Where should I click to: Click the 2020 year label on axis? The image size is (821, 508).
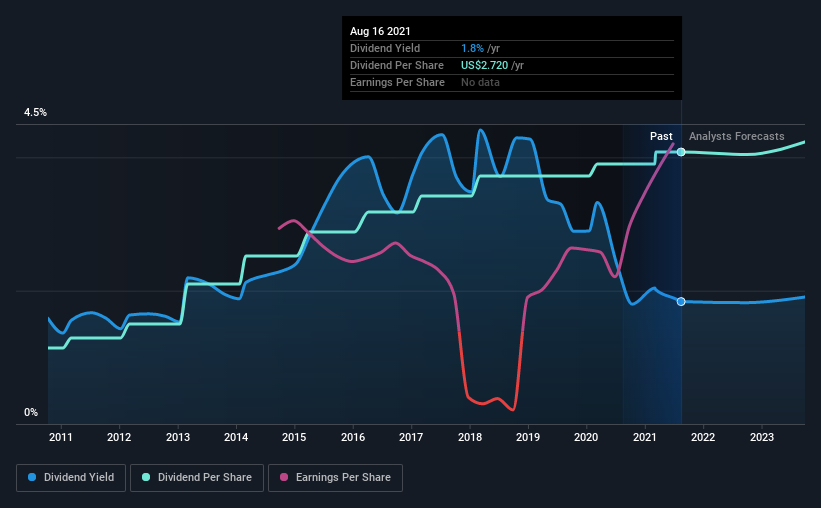(586, 437)
